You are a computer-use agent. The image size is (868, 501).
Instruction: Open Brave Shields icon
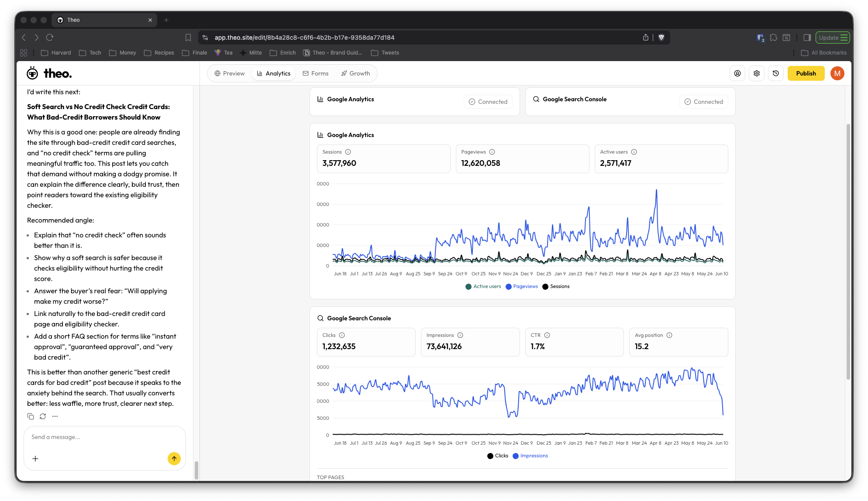(661, 38)
